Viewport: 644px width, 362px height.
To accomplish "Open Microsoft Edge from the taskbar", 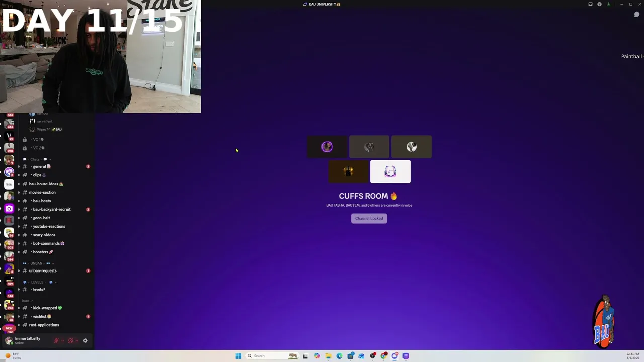I will 339,356.
